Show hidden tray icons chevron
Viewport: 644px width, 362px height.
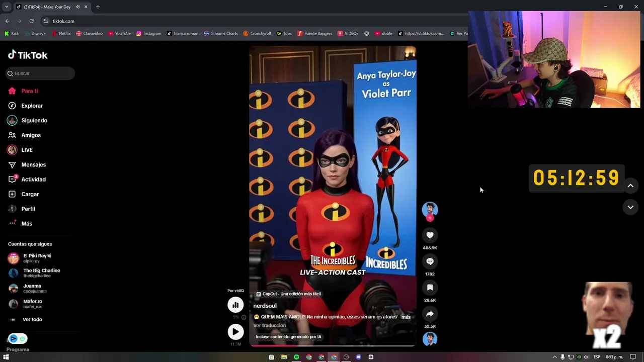555,357
